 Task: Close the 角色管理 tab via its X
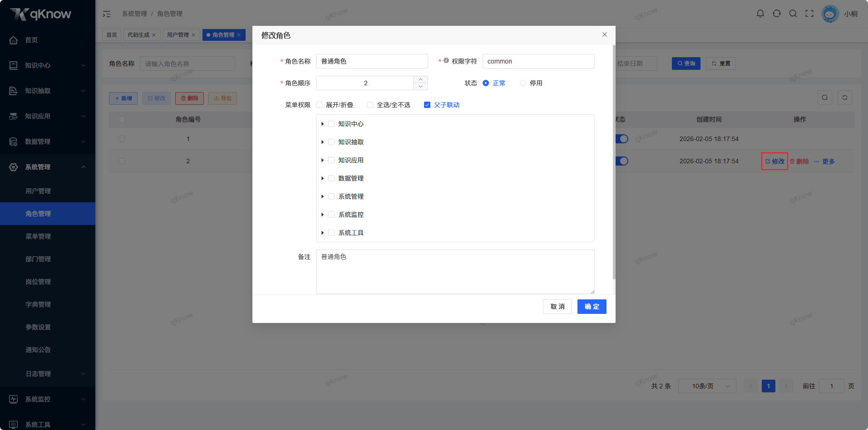pyautogui.click(x=239, y=35)
